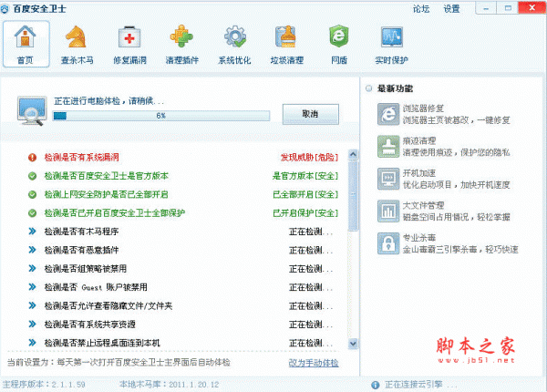Image resolution: width=547 pixels, height=392 pixels.
Task: Open 浏览器修复 browser repair icon
Action: [x=388, y=114]
